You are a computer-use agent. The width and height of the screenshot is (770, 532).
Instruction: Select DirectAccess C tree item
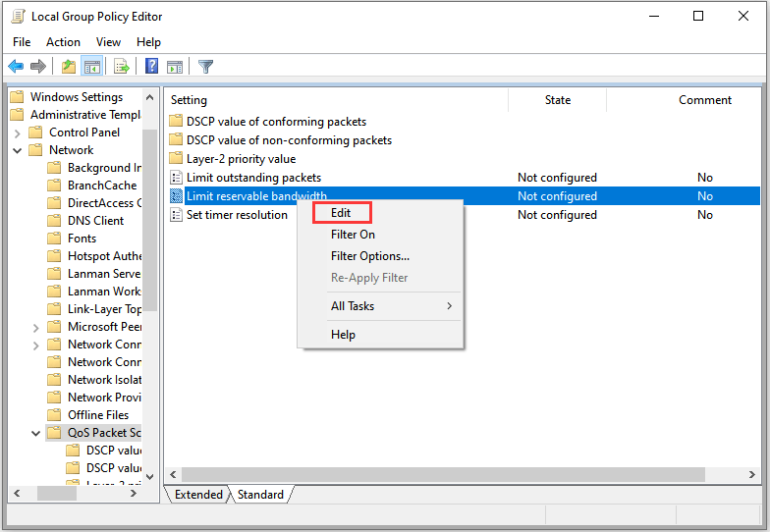coord(104,203)
